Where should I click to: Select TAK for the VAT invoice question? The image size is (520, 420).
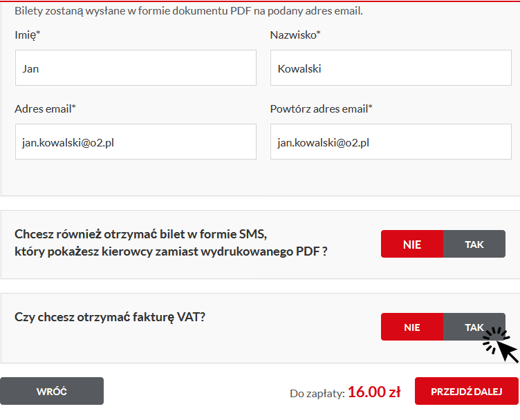pos(474,327)
